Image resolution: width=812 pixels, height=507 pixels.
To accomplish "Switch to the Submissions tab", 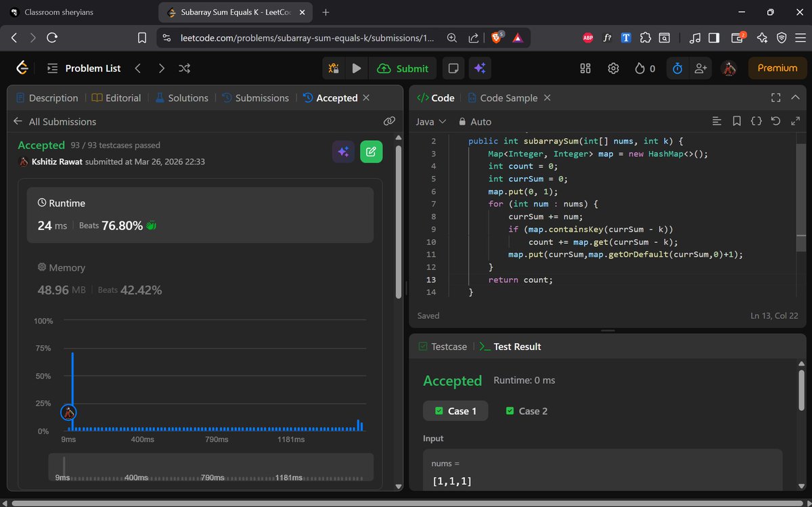I will tap(255, 97).
